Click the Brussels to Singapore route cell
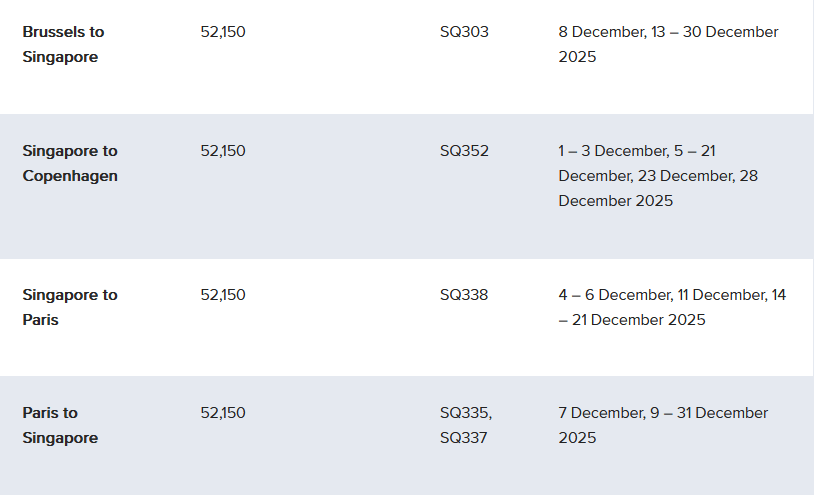 tap(63, 44)
